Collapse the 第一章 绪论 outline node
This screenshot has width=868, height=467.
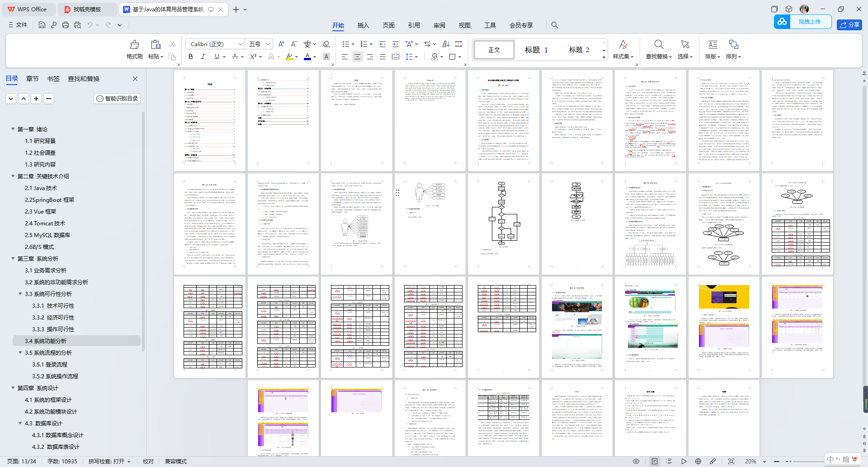tap(13, 129)
